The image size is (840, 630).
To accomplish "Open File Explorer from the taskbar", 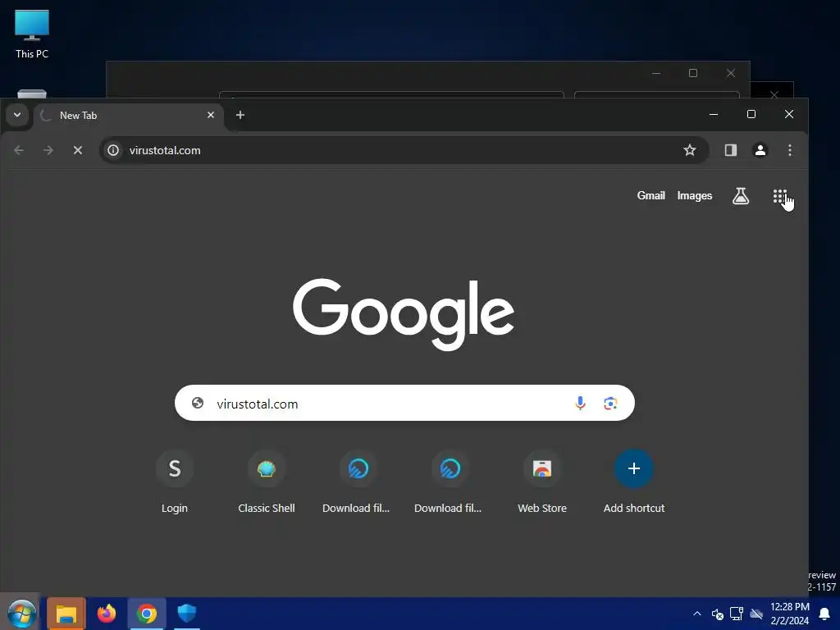I will (66, 614).
